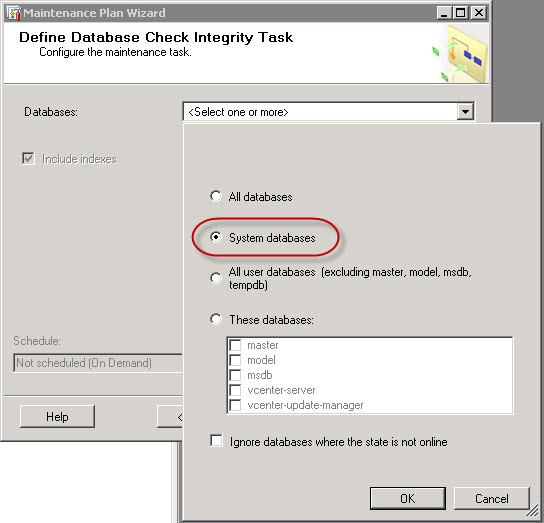Click the Maintenance Plan Wizard title bar icon
The height and width of the screenshot is (523, 544).
click(x=13, y=13)
